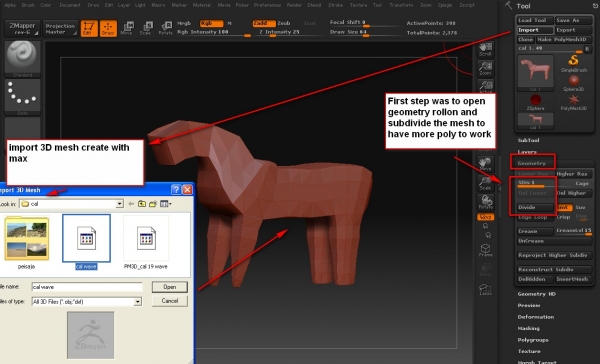The width and height of the screenshot is (600, 364).
Task: Toggle the Suv option near Divide
Action: (581, 207)
